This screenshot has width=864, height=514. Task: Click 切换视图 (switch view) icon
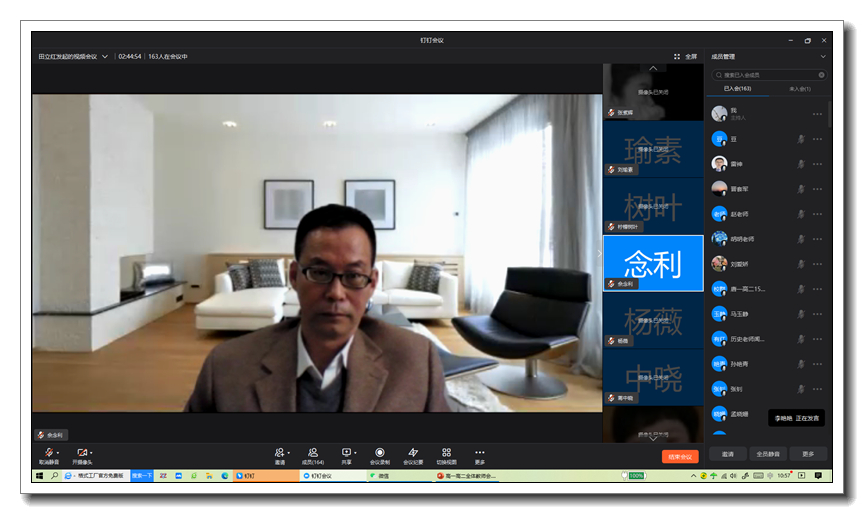[x=446, y=453]
